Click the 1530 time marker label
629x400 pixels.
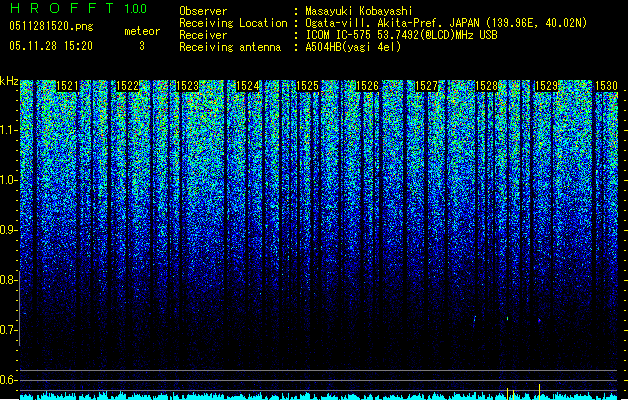click(606, 86)
